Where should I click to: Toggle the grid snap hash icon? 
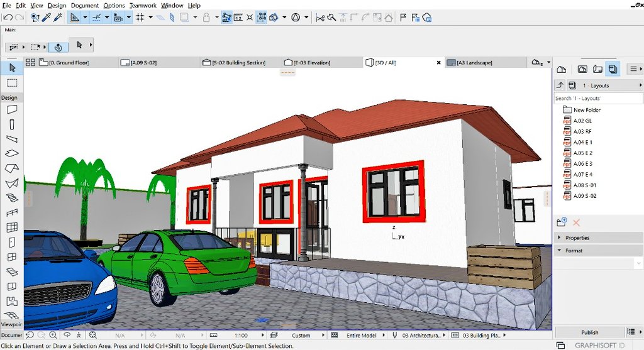tap(140, 18)
